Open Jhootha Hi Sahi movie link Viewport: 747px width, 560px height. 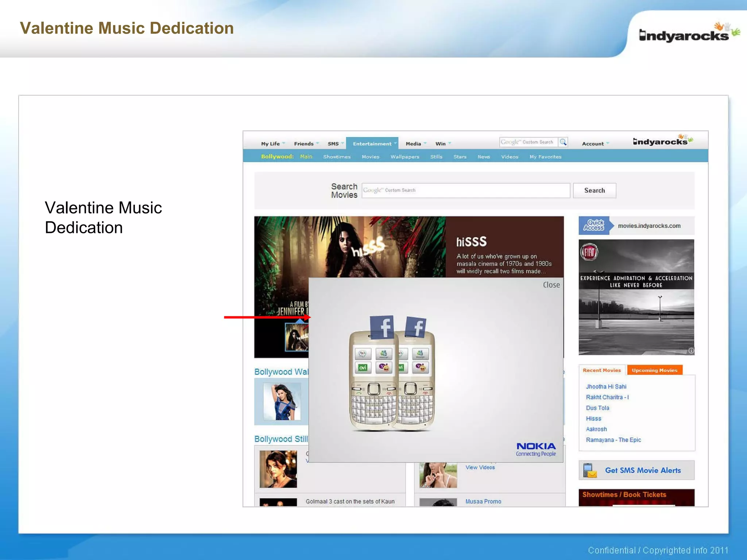tap(606, 386)
